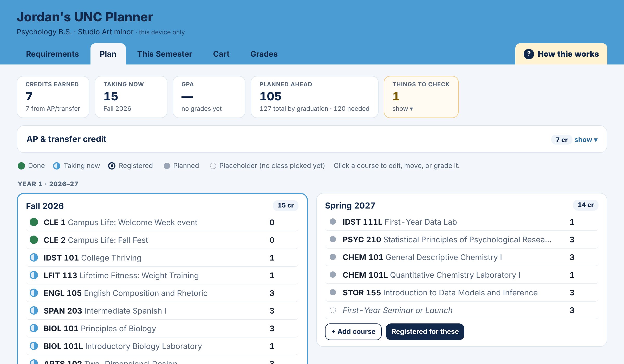Click the status icon beside ENGL 105
Screen dimensions: 624x364
click(34, 293)
